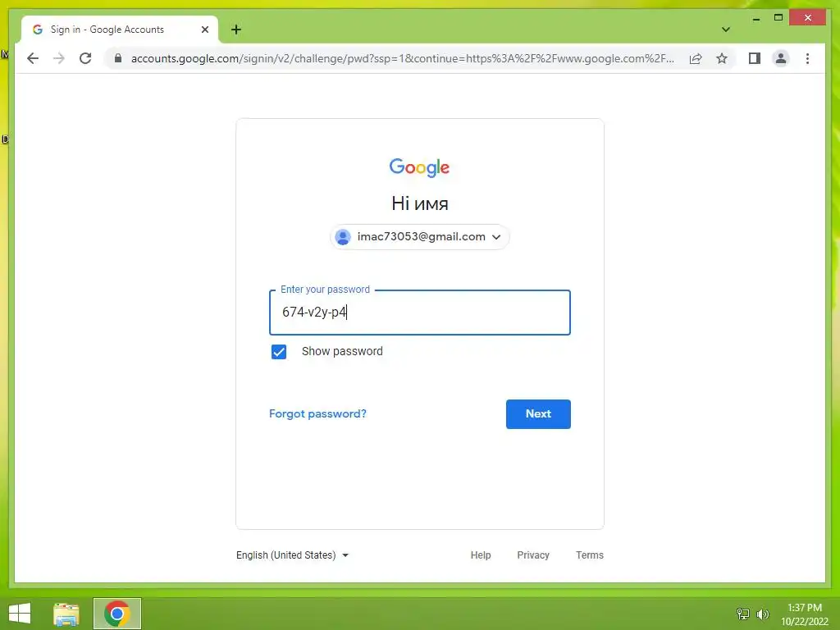Reload the page using refresh icon

point(85,58)
